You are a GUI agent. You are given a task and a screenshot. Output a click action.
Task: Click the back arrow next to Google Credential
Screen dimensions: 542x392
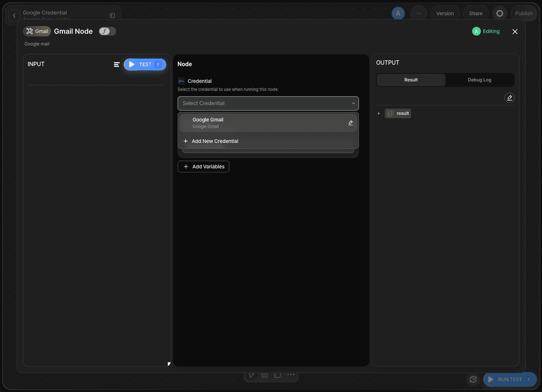coord(14,16)
